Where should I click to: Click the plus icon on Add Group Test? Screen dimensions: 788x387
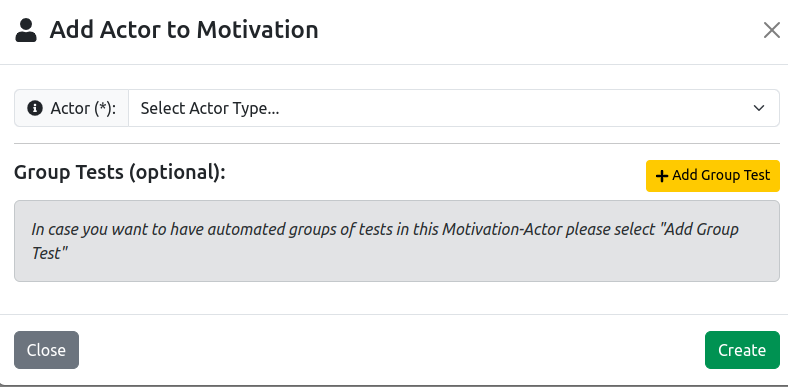[662, 176]
